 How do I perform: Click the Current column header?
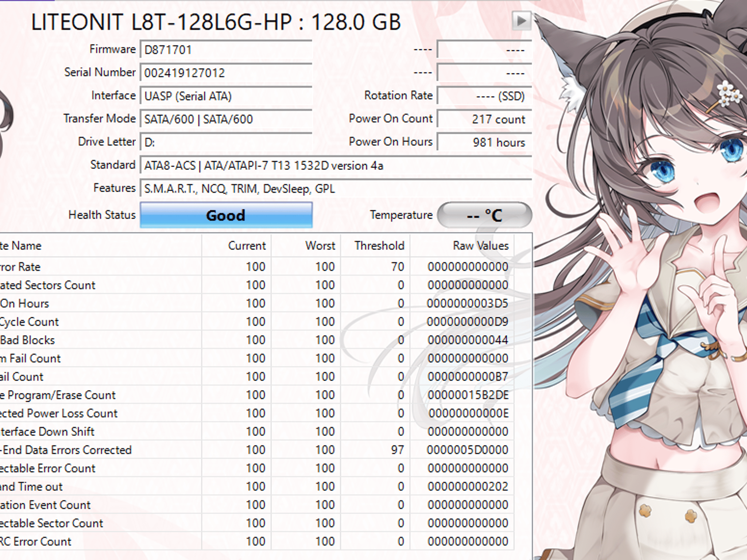(236, 245)
